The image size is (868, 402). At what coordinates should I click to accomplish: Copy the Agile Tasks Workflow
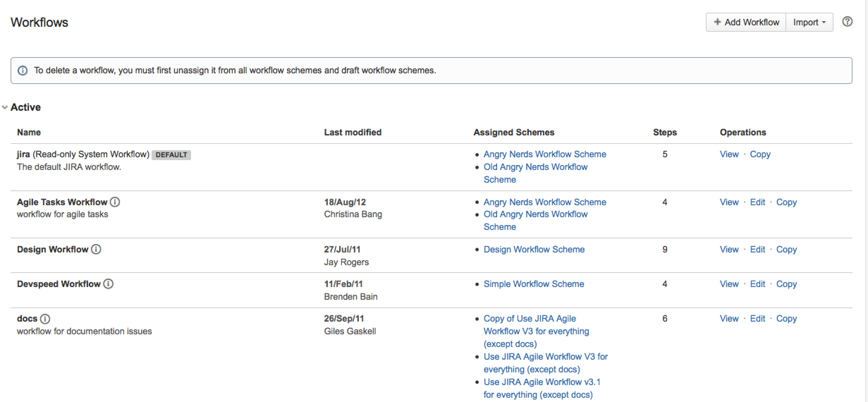(x=787, y=202)
